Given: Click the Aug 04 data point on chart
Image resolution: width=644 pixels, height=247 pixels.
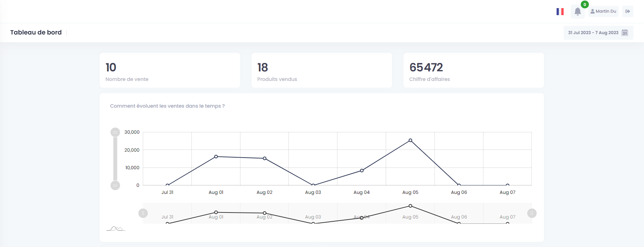Looking at the screenshot, I should (362, 171).
